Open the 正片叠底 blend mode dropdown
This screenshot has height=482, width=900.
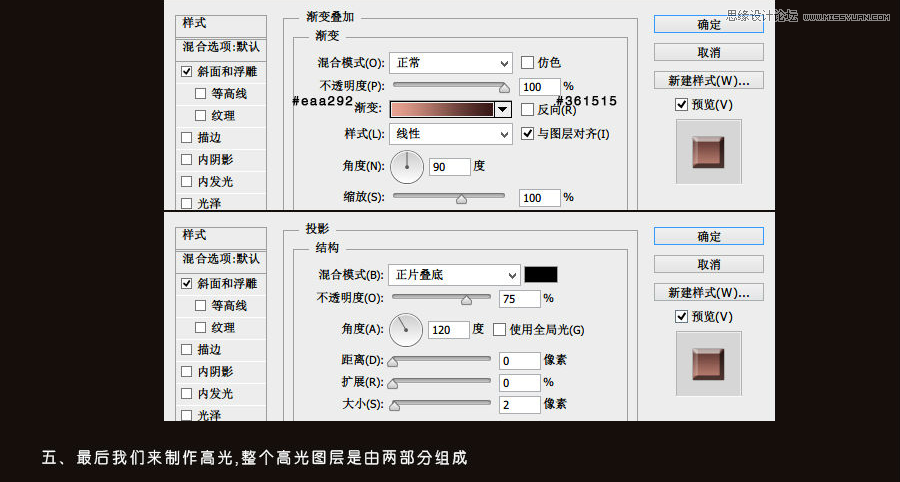point(455,274)
